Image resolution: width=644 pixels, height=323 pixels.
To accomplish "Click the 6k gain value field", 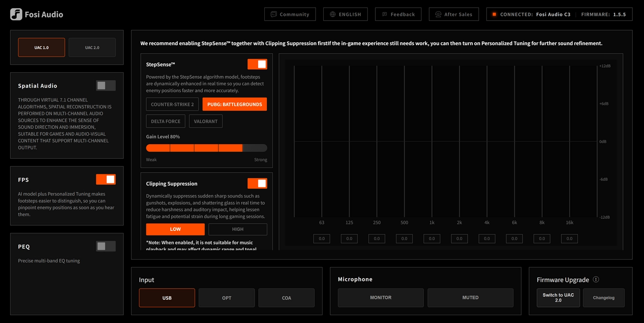I will [x=514, y=239].
